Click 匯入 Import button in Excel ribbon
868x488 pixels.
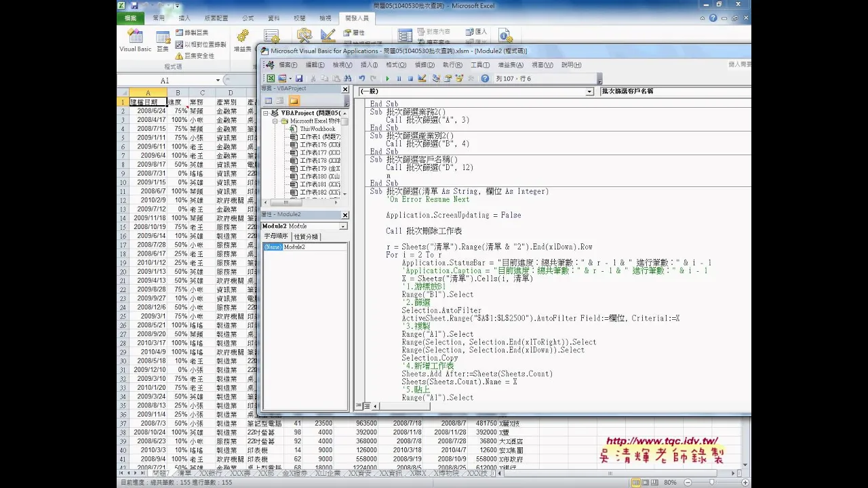pos(477,32)
